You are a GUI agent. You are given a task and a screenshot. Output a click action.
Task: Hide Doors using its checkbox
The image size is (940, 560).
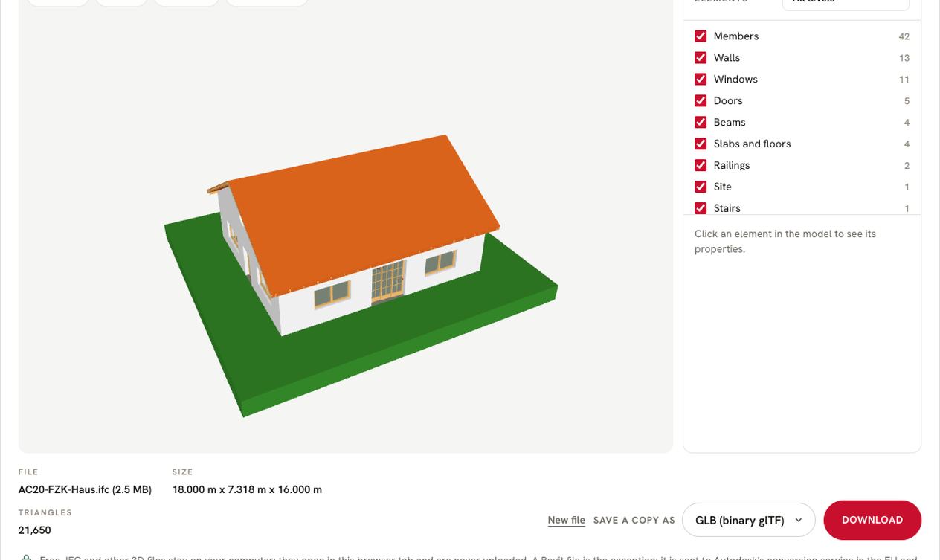(x=701, y=101)
